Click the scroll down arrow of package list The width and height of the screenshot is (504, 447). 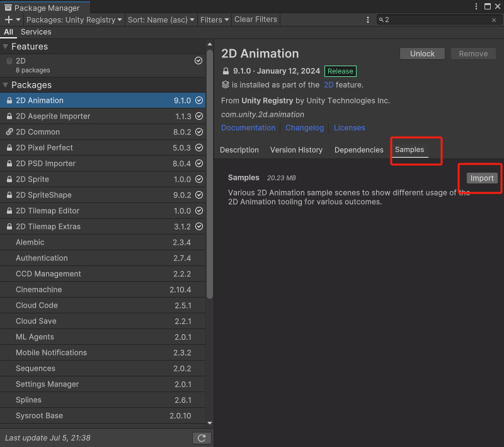(210, 423)
